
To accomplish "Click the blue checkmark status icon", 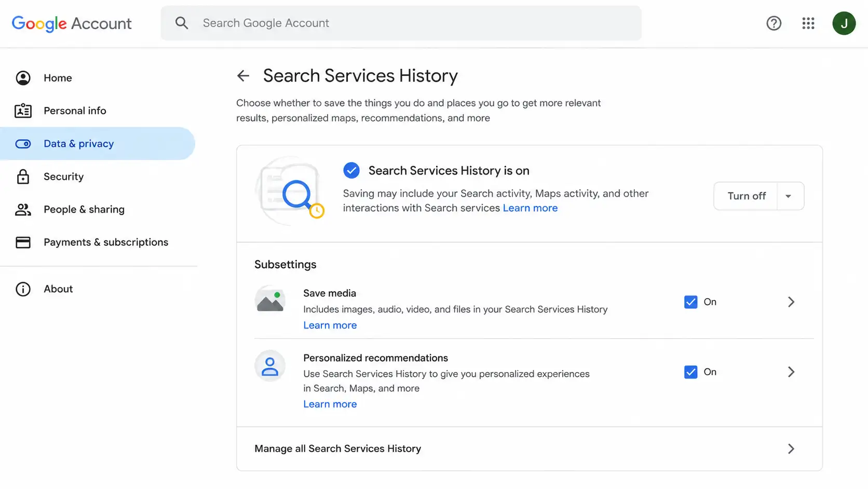I will [351, 170].
